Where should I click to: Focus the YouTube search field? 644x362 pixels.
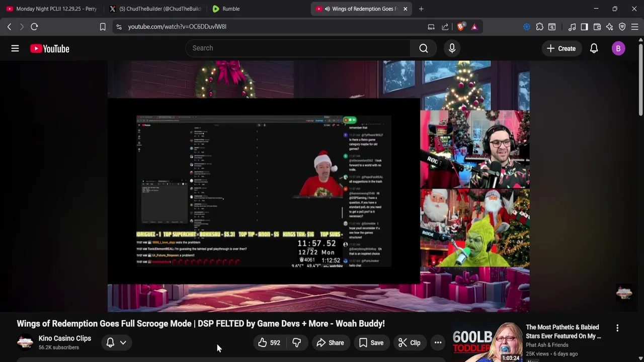pos(298,48)
